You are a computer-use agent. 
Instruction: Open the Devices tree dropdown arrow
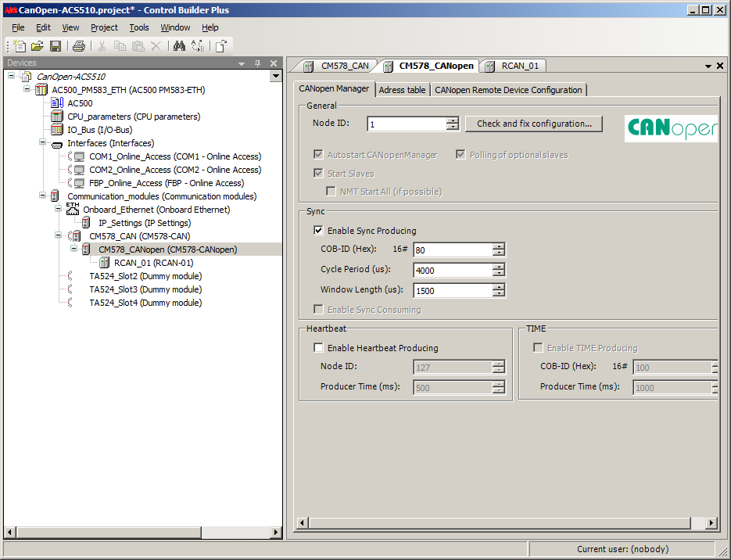tap(275, 77)
